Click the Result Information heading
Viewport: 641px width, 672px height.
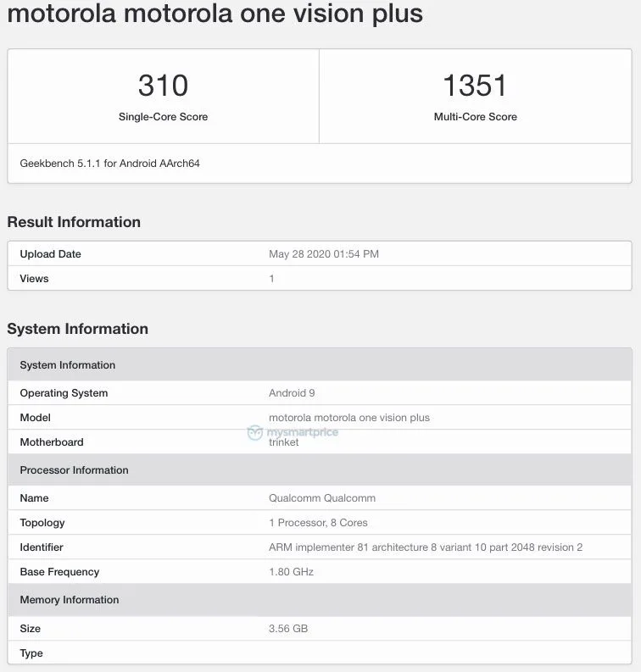(74, 222)
